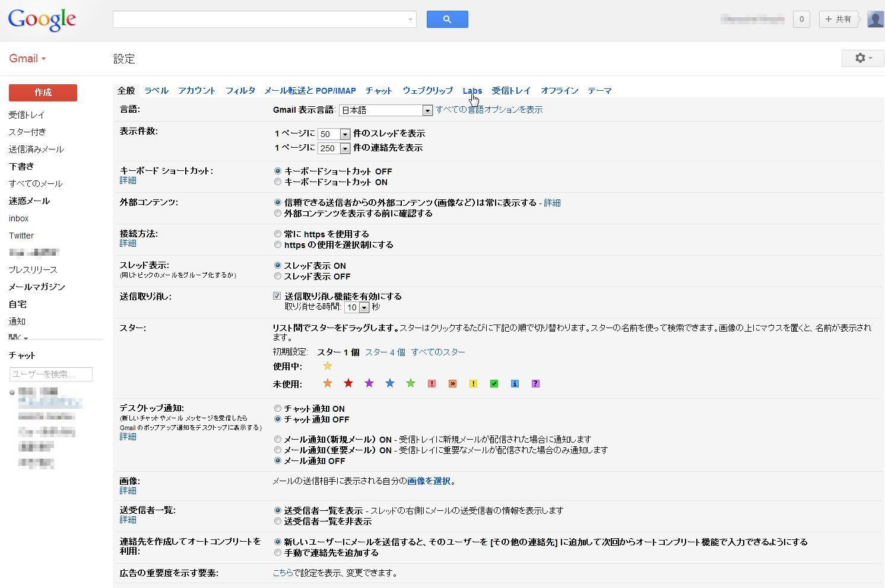The width and height of the screenshot is (885, 588).
Task: Open 受信トレイ in the left sidebar
Action: click(x=27, y=115)
